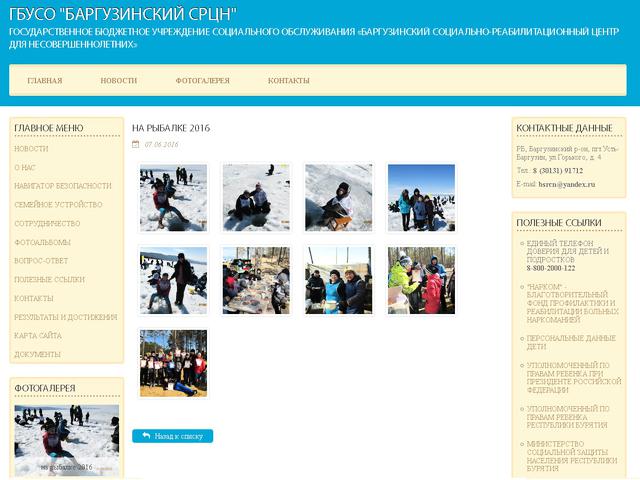Screen dimensions: 640x480
Task: Open "НАРКОМ" благотворительный фонд link
Action: coord(573,303)
